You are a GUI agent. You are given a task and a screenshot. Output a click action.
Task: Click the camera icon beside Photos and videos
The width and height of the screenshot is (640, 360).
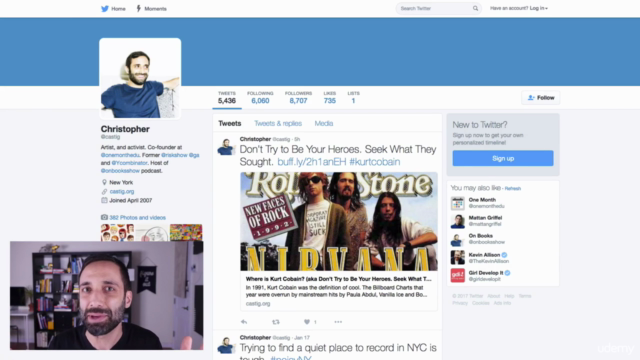(104, 218)
